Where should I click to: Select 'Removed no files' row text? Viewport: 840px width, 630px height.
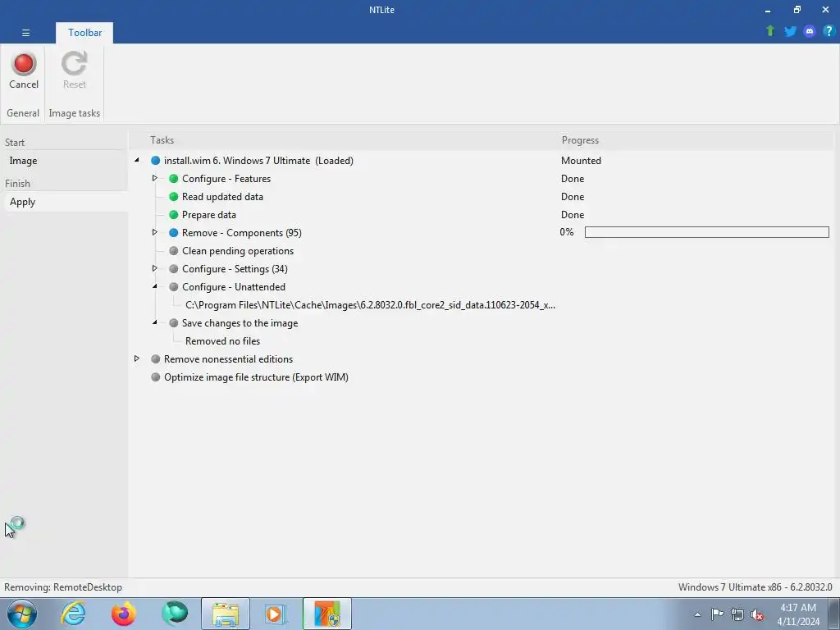[223, 341]
